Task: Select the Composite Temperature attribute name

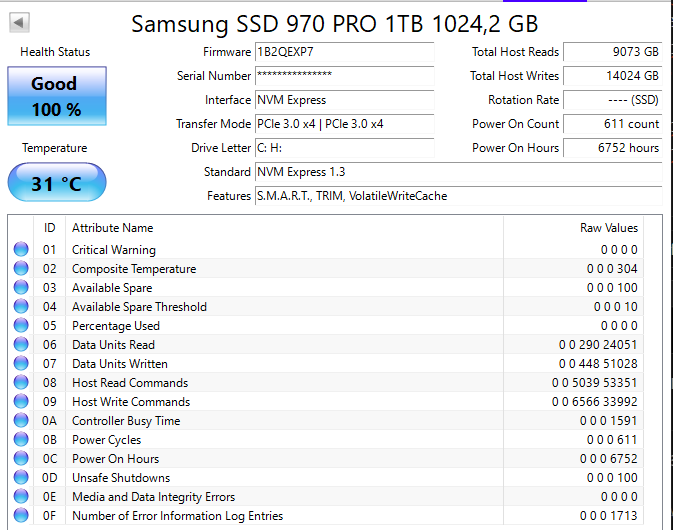Action: coord(134,269)
